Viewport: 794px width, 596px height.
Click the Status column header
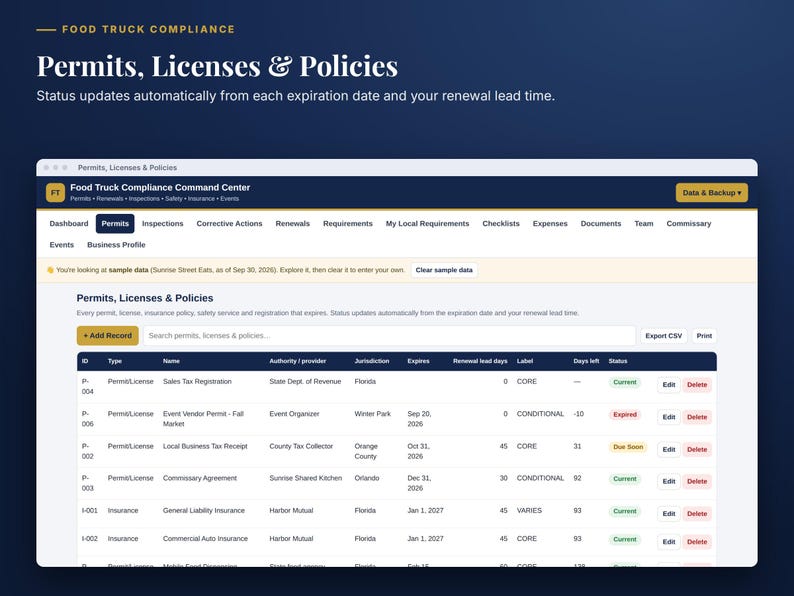[618, 361]
